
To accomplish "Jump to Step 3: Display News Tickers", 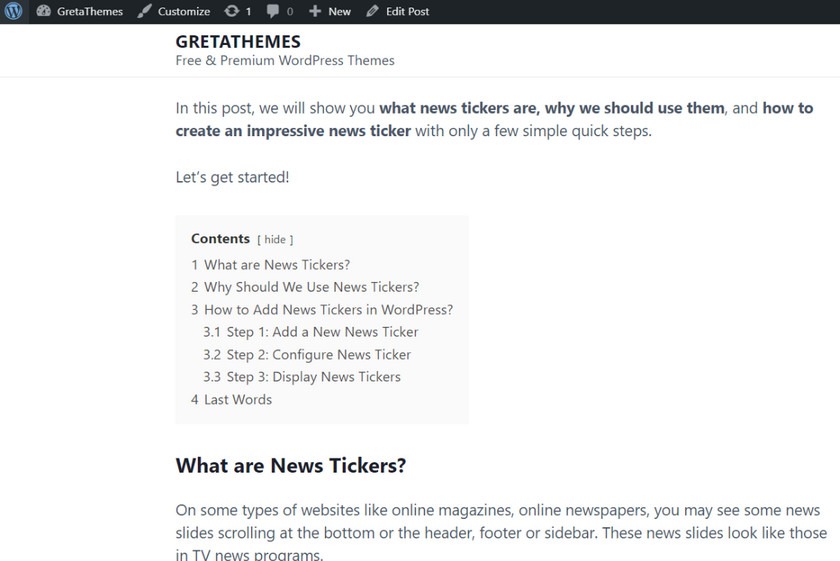I will [302, 377].
